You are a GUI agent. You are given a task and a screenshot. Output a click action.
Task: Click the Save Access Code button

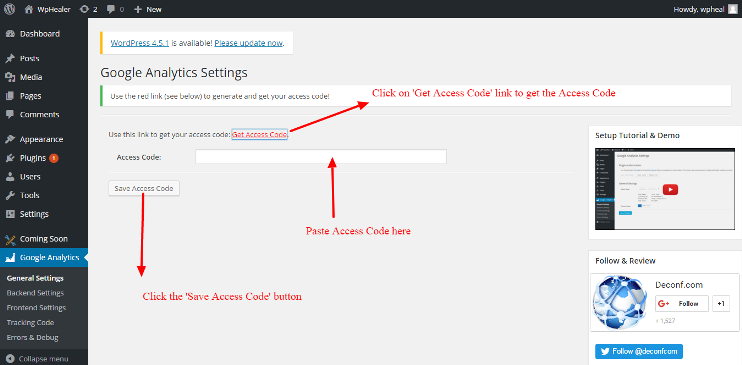[144, 188]
